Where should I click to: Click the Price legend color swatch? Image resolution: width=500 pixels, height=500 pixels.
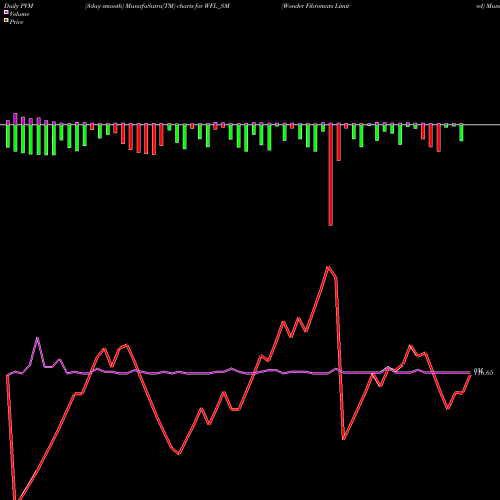tap(6, 21)
